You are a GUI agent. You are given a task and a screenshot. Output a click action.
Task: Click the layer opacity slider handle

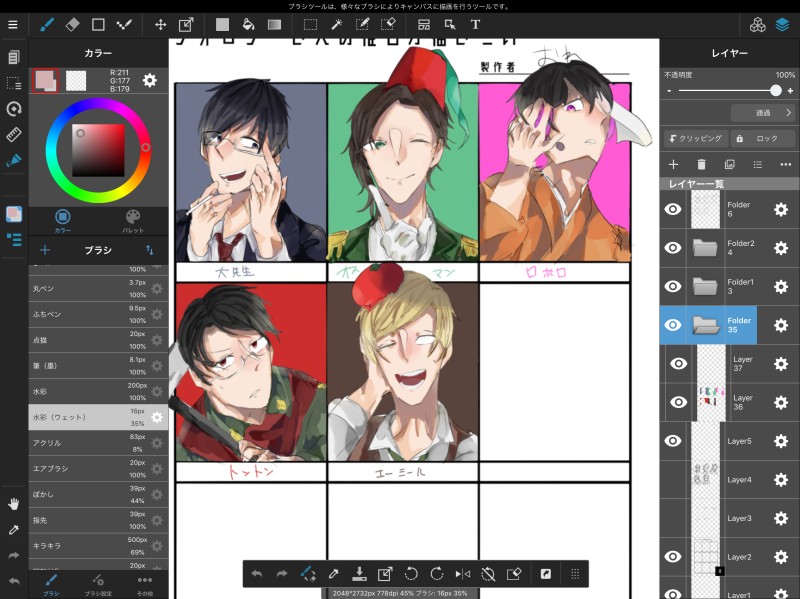point(776,91)
